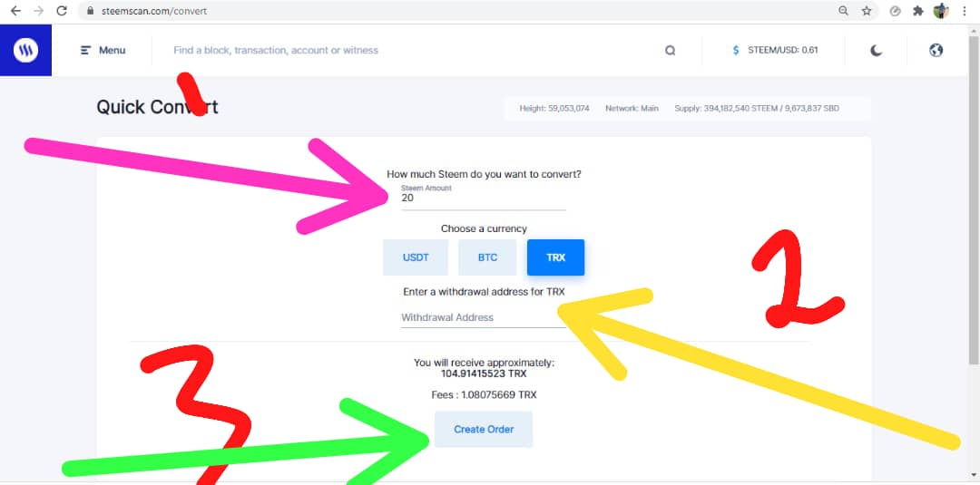Click the Create Order button
The image size is (980, 485).
click(x=484, y=430)
